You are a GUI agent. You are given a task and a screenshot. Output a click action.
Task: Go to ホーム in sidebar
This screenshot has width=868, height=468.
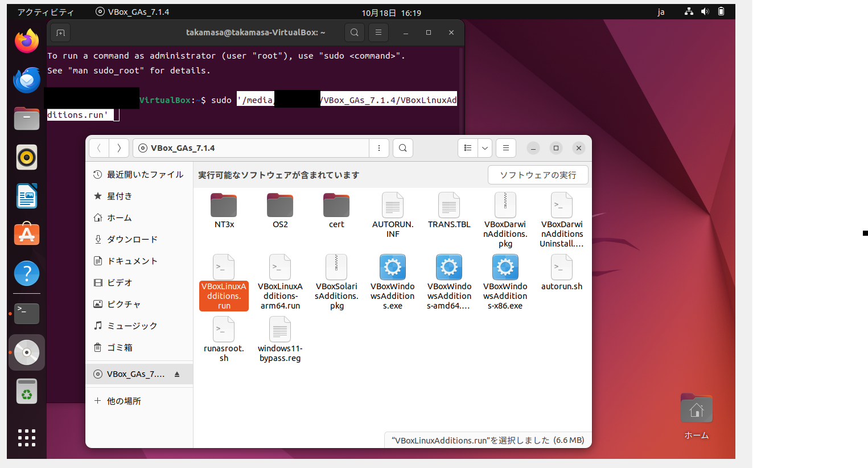click(139, 218)
